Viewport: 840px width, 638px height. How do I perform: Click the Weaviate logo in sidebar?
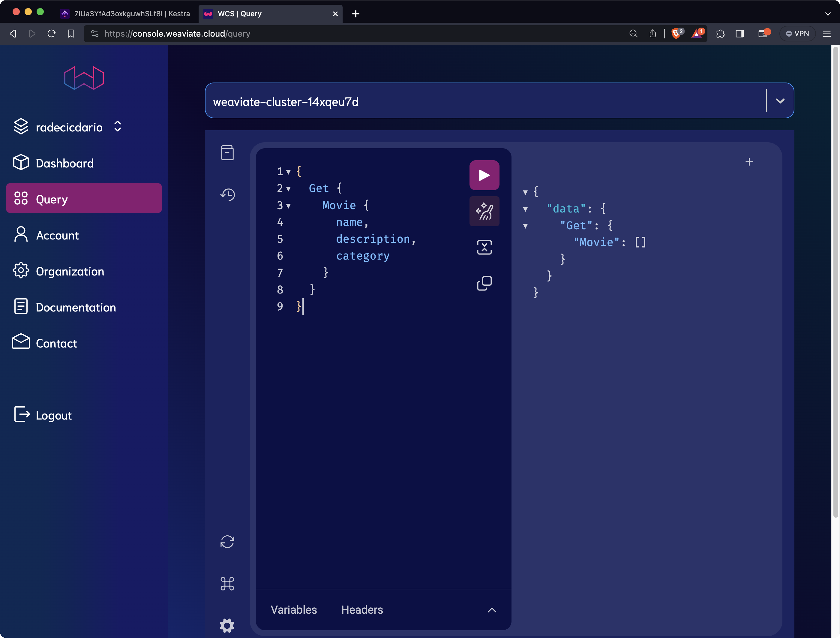point(84,78)
